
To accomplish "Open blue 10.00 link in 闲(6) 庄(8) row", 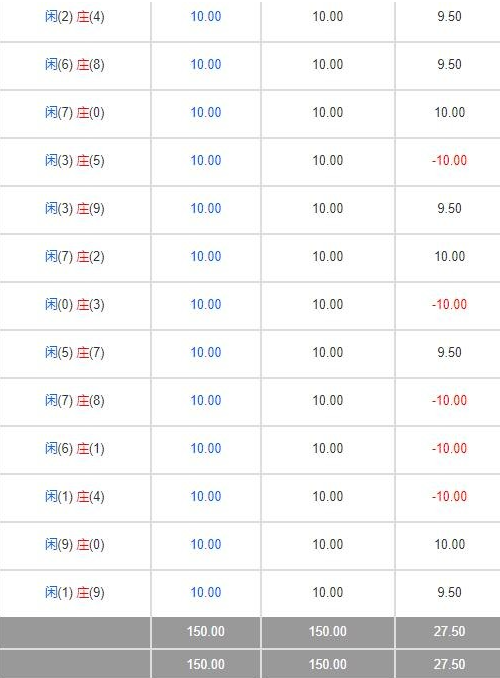I will point(206,64).
